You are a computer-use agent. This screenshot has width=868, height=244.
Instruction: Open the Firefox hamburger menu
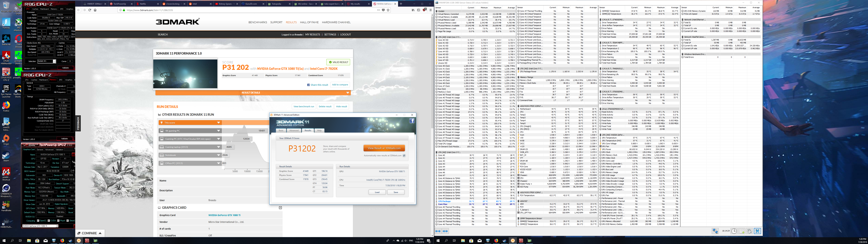431,10
